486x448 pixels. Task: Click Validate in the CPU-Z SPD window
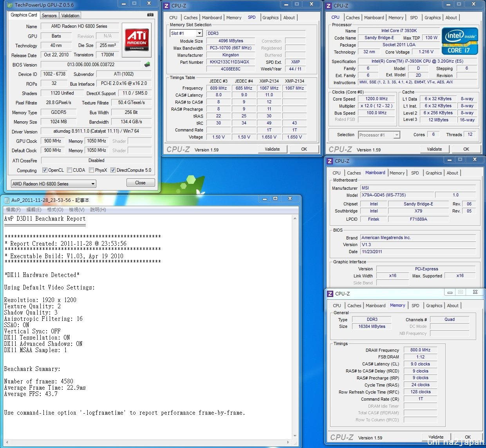pos(273,149)
